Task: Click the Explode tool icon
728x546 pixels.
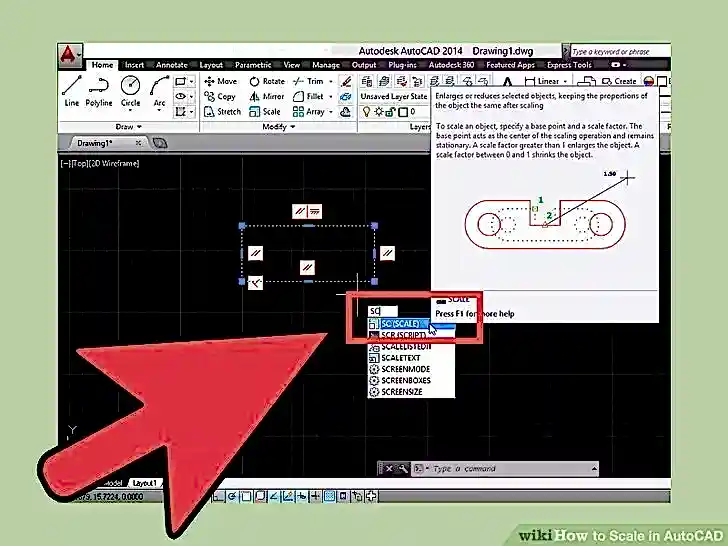Action: [x=345, y=97]
